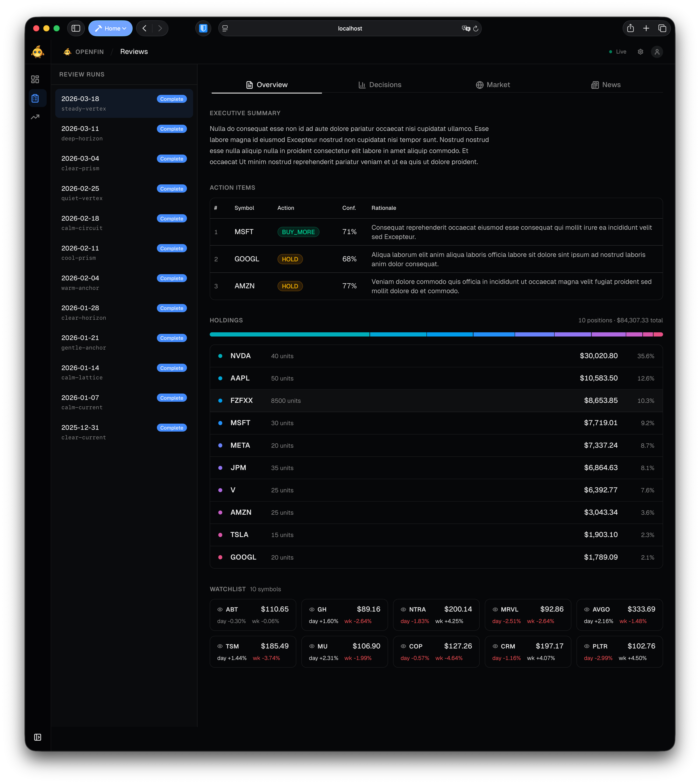
Task: Click the Live status indicator
Action: pos(618,52)
